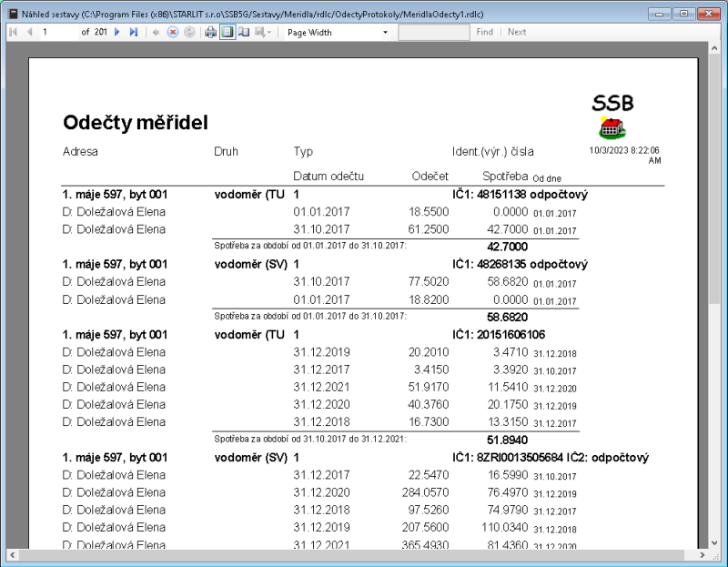
Task: Click Next to find next match
Action: (x=516, y=32)
